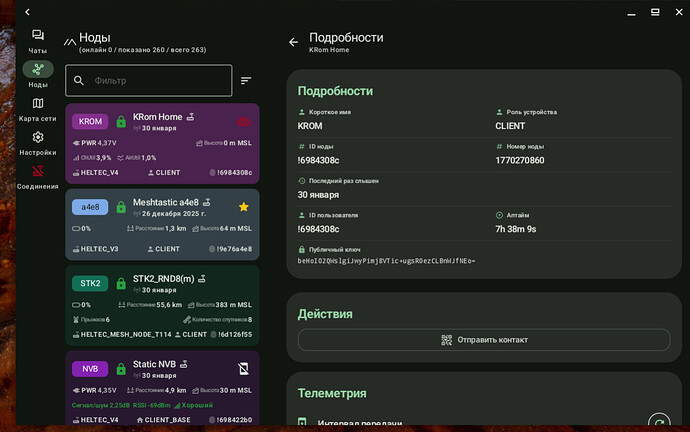Click the refresh icon in the Телеметрия section
690x432 pixels.
point(657,422)
